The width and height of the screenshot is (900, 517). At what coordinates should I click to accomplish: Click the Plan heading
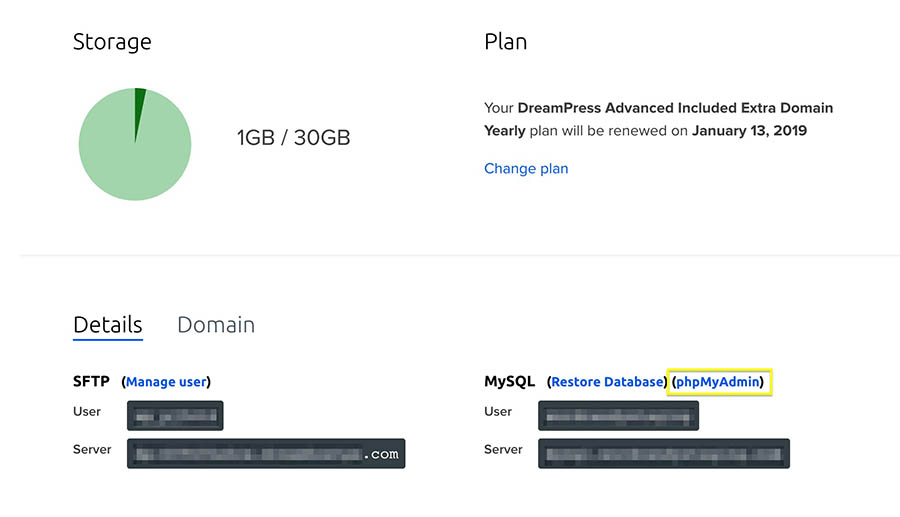505,42
